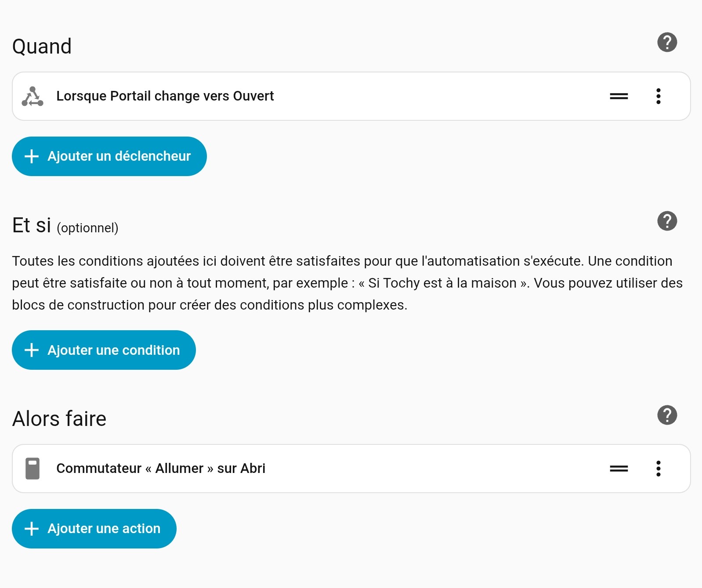
Task: Grab the drag handle of Portail trigger
Action: point(619,96)
